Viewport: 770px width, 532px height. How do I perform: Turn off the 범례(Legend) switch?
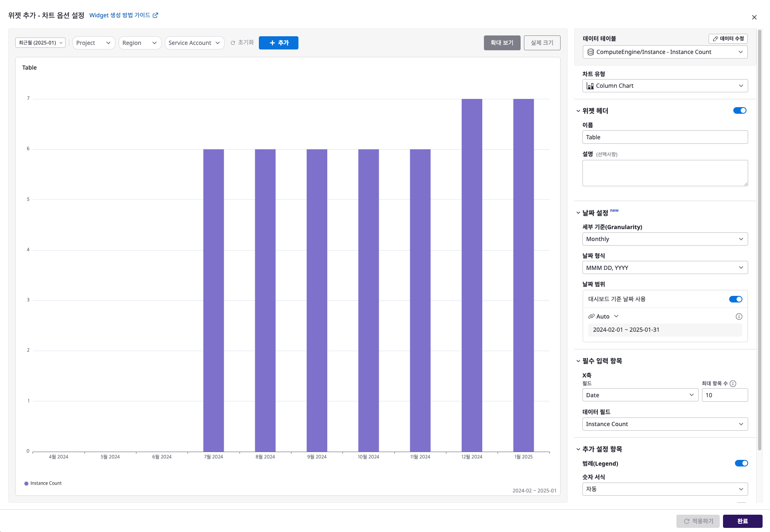pos(742,463)
